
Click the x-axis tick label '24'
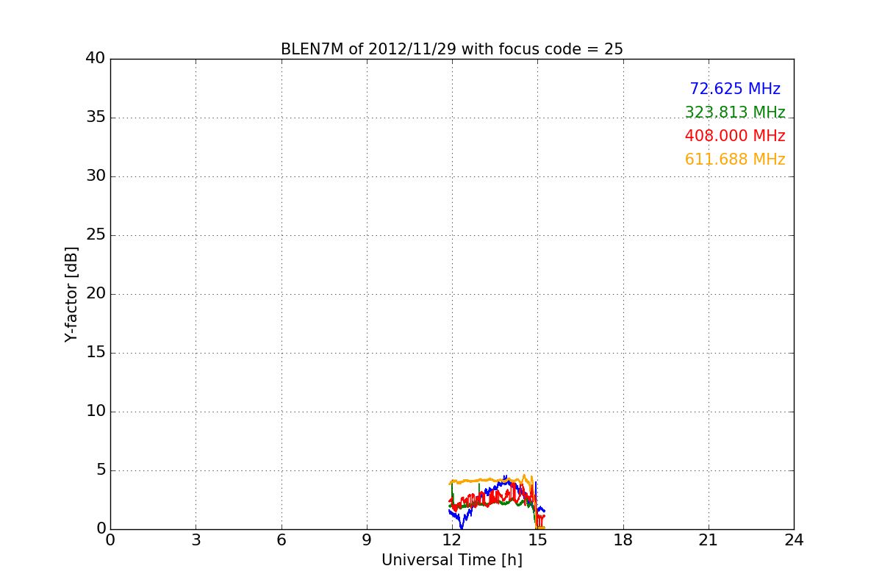pos(794,540)
